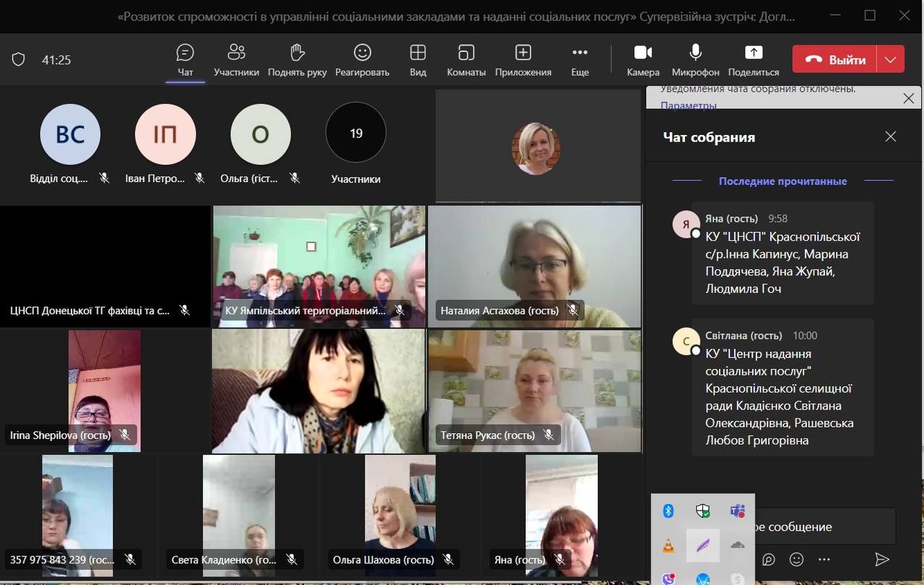Screen dimensions: 924x585
Task: Select Света Кладиенко's video tile
Action: tap(239, 516)
